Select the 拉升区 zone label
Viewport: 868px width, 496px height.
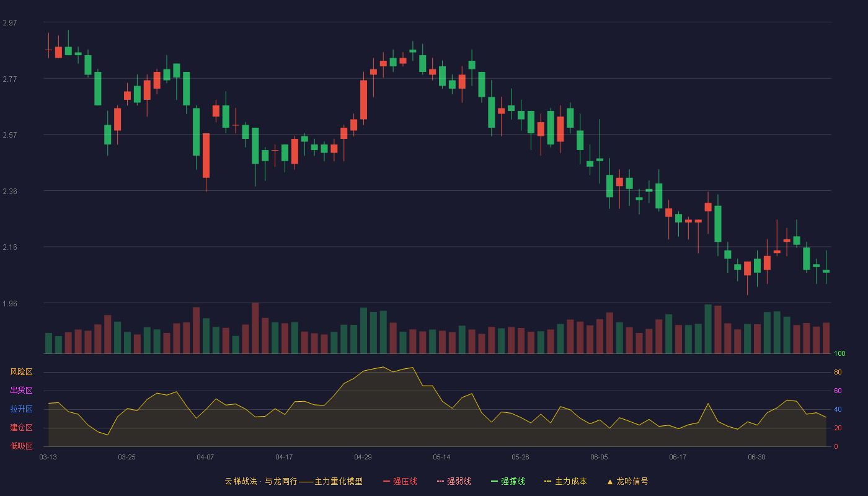tap(21, 409)
